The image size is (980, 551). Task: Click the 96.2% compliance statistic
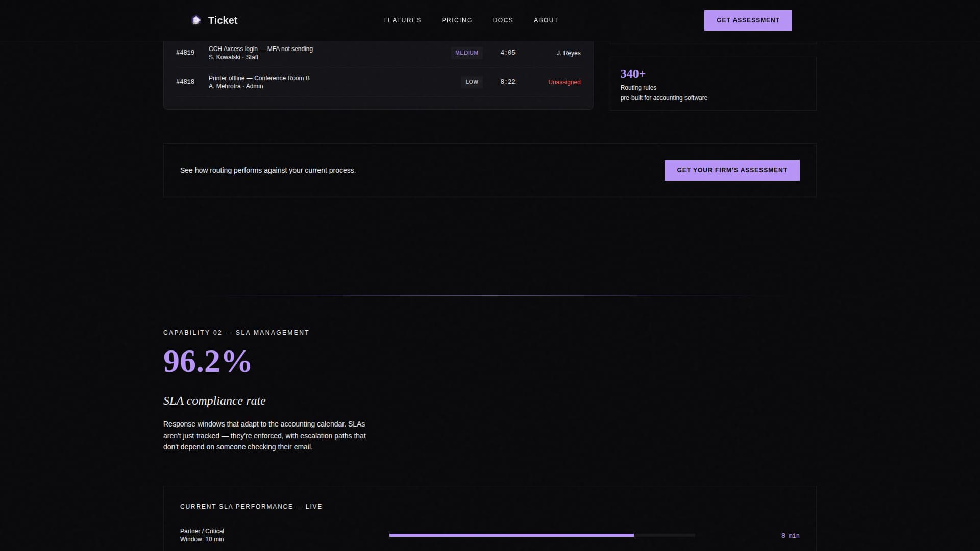click(207, 362)
